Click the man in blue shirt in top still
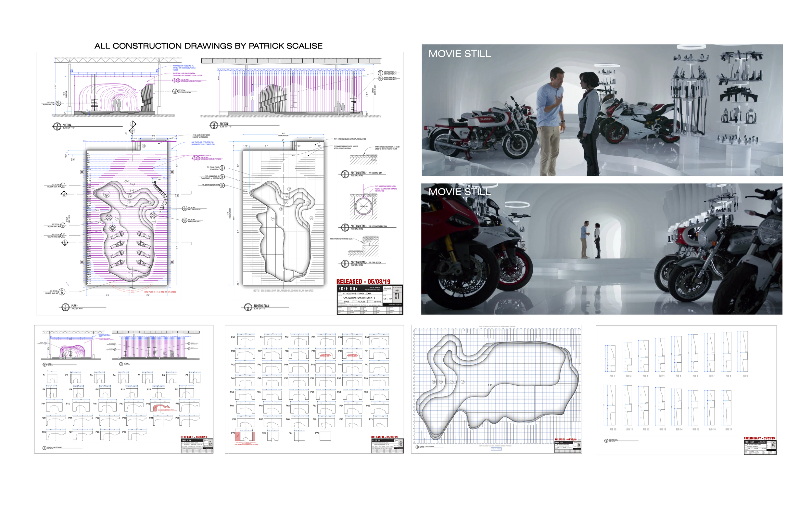812x516 pixels. pyautogui.click(x=552, y=122)
